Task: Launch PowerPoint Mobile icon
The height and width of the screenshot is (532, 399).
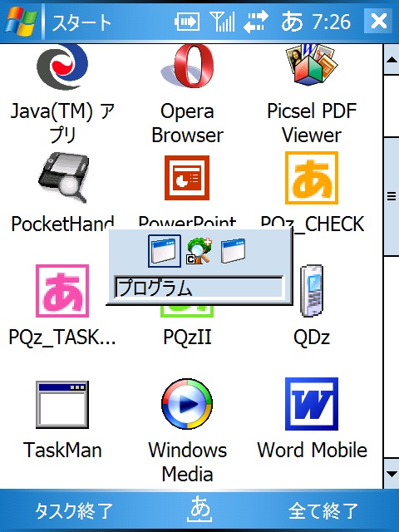Action: coord(187,178)
